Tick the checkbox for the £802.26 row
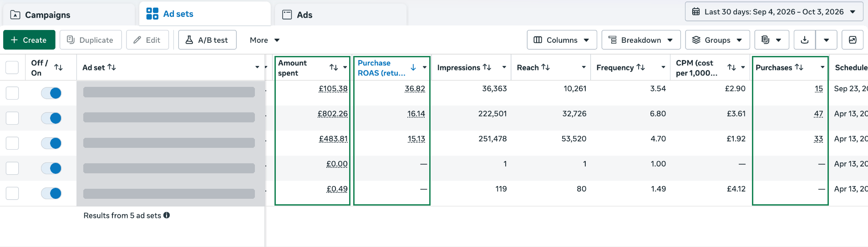This screenshot has width=868, height=247. (x=12, y=118)
